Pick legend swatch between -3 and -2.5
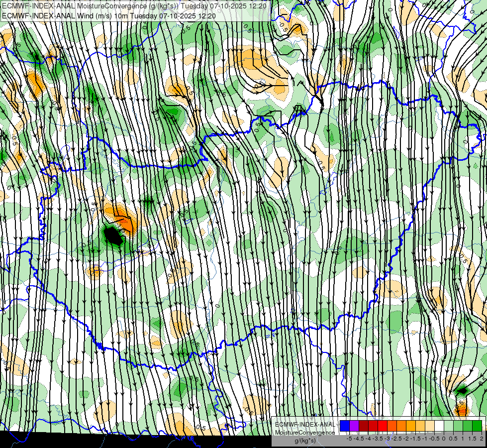The width and height of the screenshot is (487, 448). click(x=392, y=426)
